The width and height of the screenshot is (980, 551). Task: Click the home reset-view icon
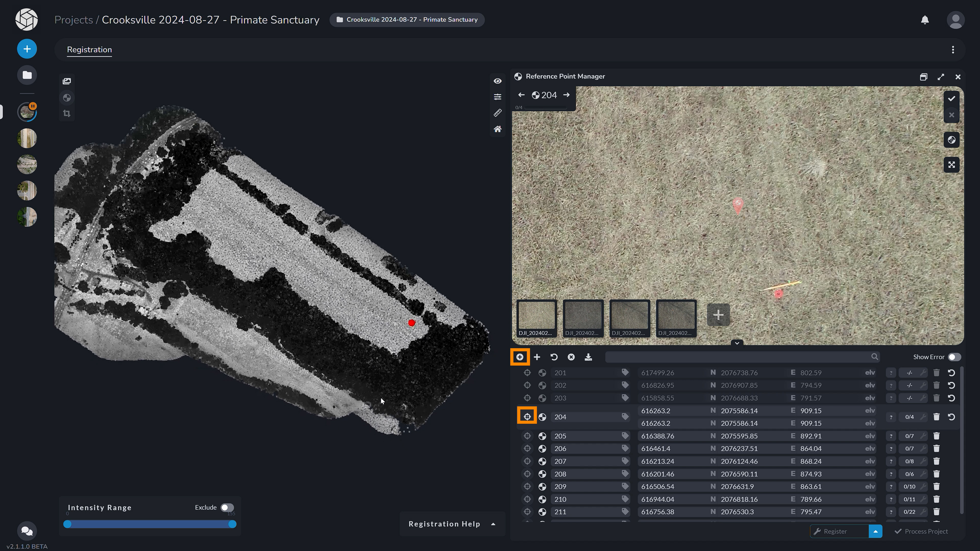[x=498, y=129]
